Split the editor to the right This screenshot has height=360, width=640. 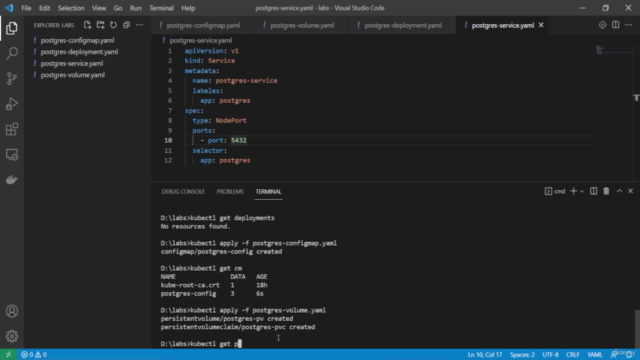(x=616, y=25)
